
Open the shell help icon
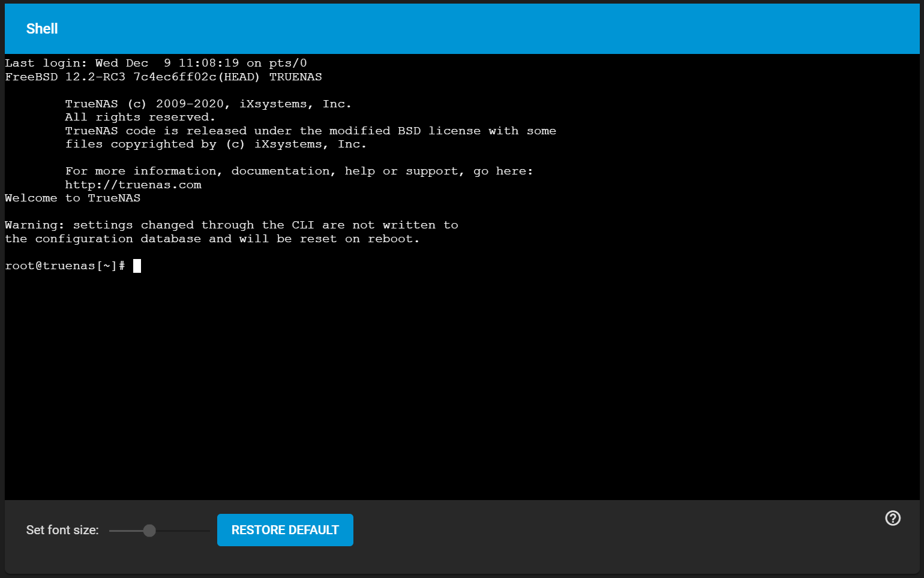click(893, 518)
